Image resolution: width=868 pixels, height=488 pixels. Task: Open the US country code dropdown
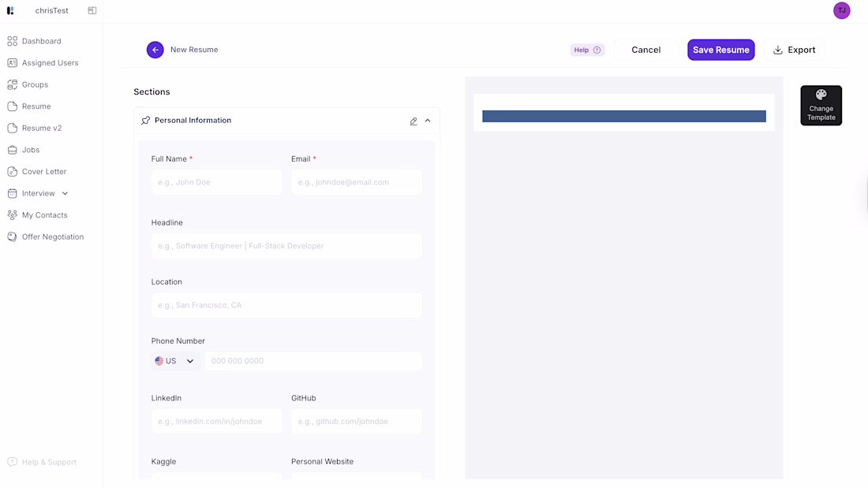pyautogui.click(x=175, y=361)
